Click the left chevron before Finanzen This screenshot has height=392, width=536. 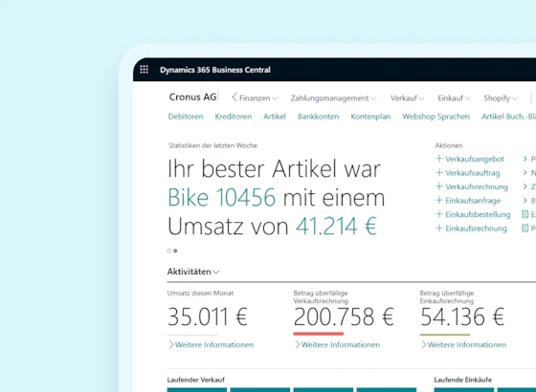point(234,98)
